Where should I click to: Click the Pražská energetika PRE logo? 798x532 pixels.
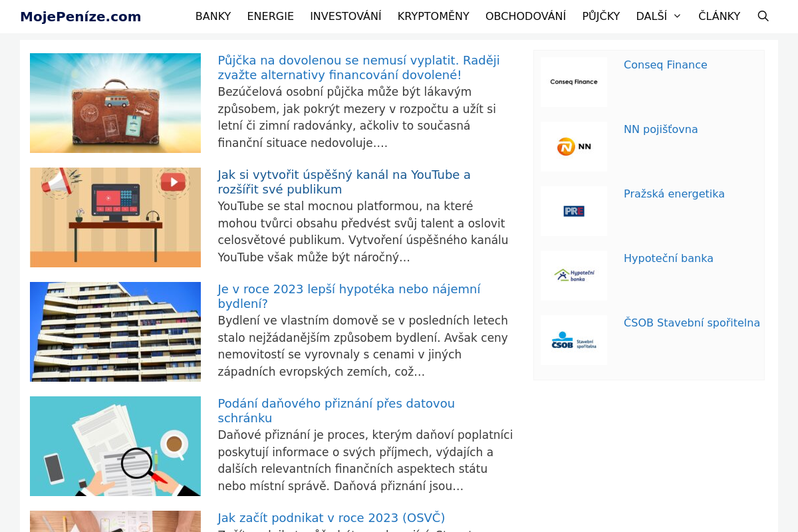[x=574, y=211]
